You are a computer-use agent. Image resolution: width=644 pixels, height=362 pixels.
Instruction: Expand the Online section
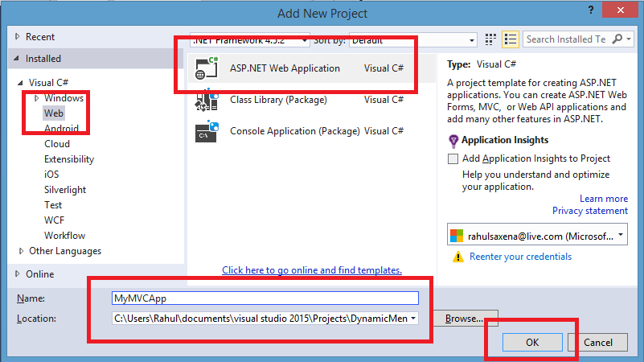click(x=17, y=274)
